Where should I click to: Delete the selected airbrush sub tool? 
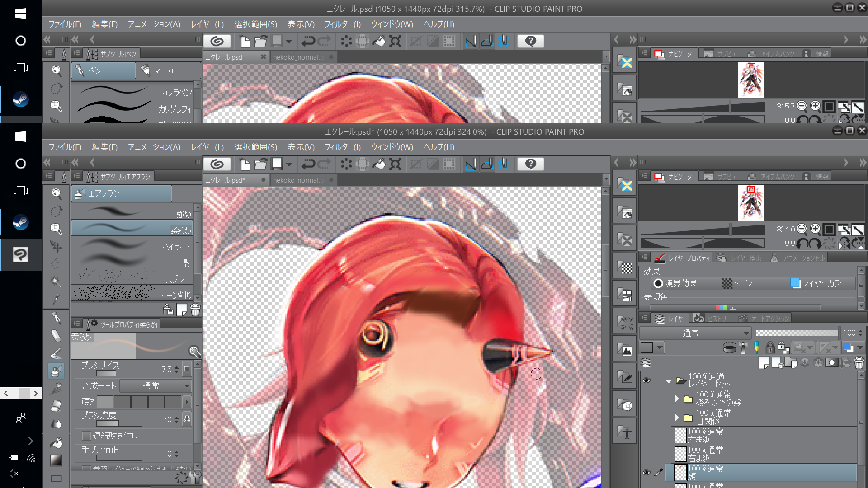pyautogui.click(x=195, y=310)
